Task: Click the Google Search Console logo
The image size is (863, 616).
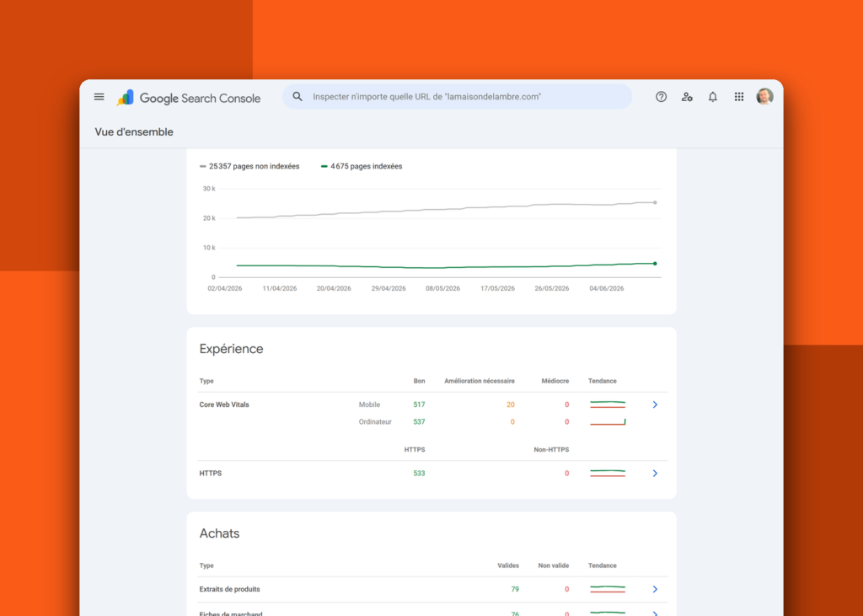Action: tap(189, 98)
